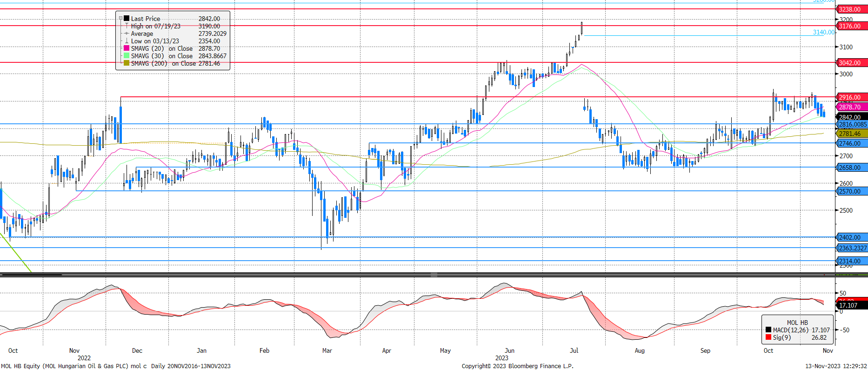Select 'SMAVG (20) on Close' legend text
The width and height of the screenshot is (868, 370).
pos(162,48)
